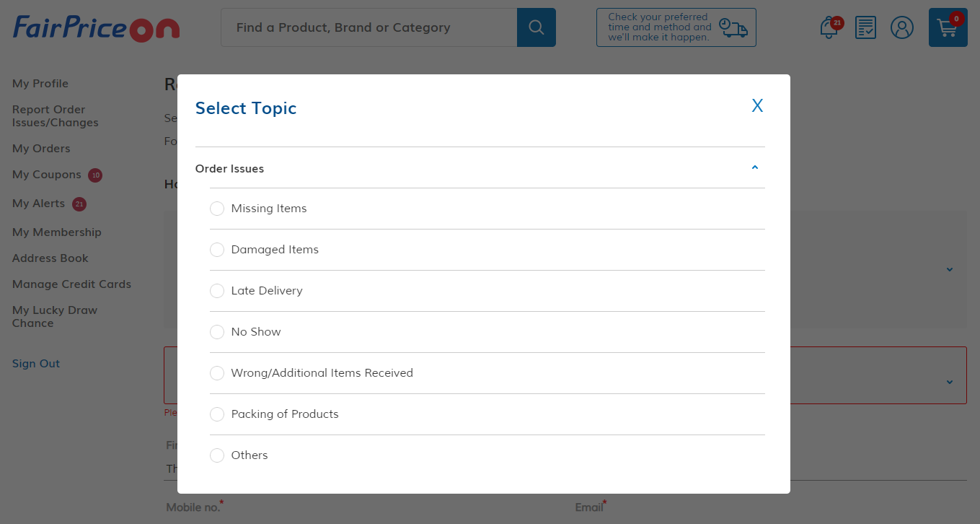Open My Profile in sidebar

pos(40,84)
